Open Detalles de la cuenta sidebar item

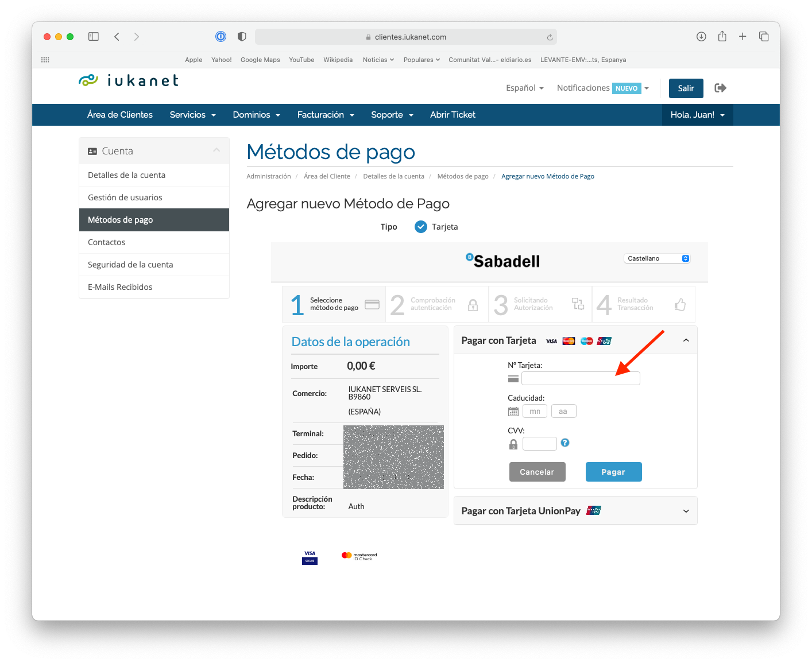(154, 175)
